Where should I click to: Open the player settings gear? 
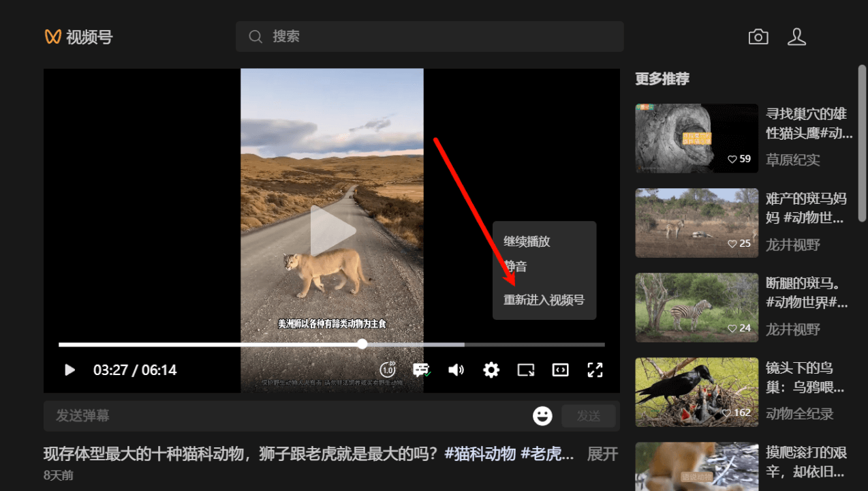(x=491, y=370)
